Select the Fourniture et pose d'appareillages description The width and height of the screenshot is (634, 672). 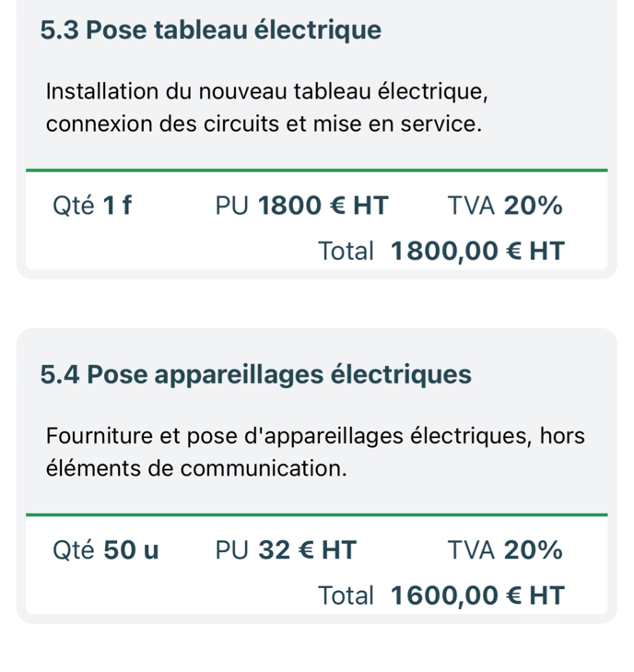click(x=315, y=452)
